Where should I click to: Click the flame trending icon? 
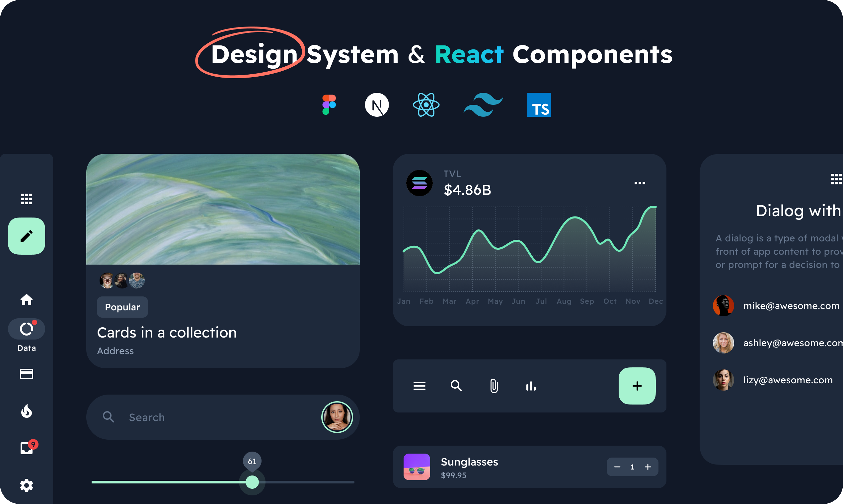[27, 411]
